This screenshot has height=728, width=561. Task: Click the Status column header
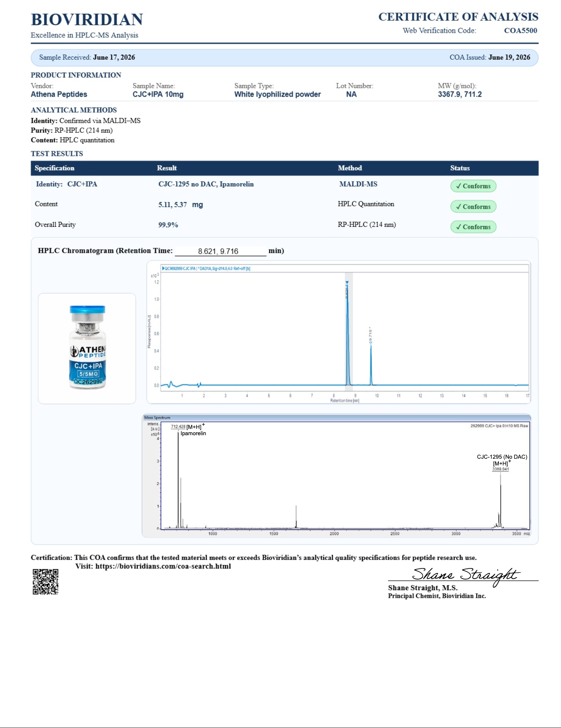[x=460, y=168]
